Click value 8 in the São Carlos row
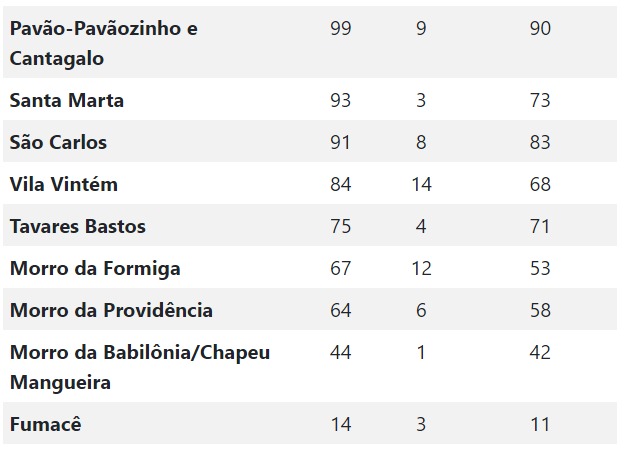 coord(421,142)
